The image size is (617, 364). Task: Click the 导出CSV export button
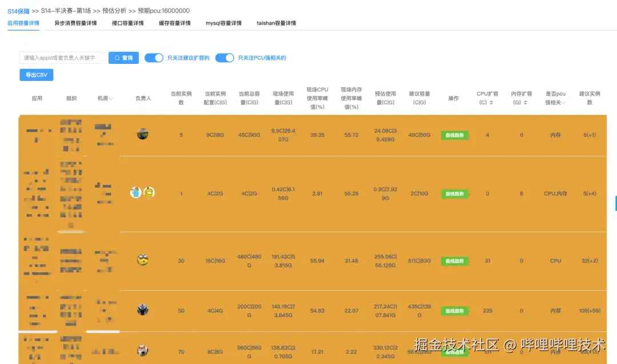pos(35,75)
